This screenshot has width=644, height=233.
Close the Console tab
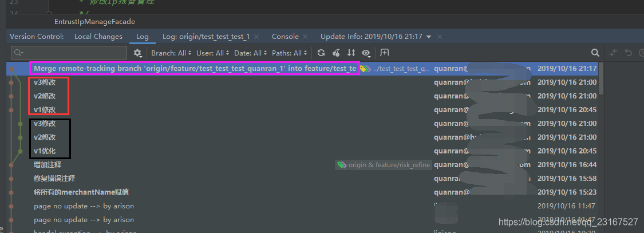click(305, 37)
